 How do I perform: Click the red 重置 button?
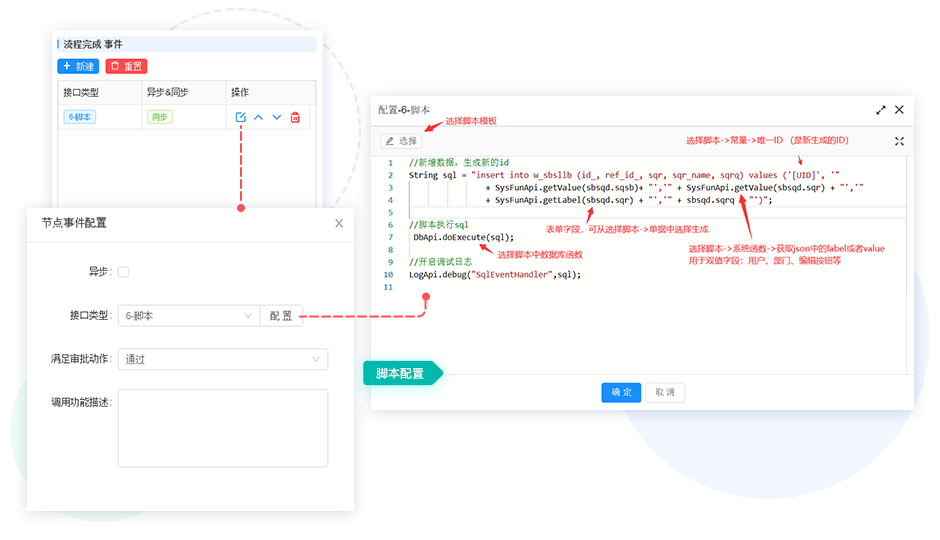click(126, 66)
